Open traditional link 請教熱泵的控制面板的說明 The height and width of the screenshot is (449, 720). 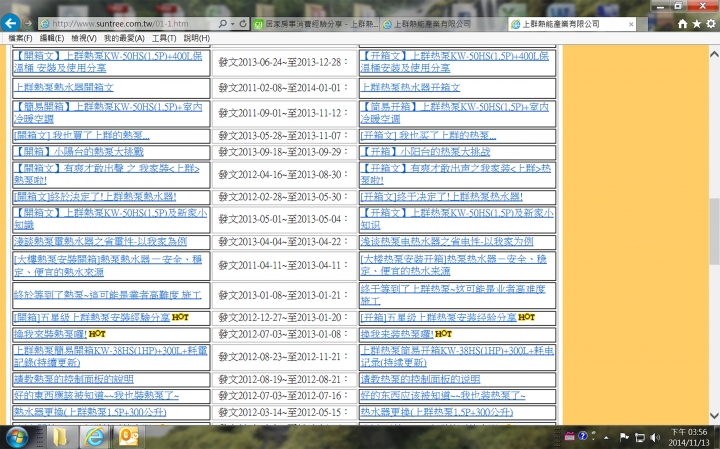coord(73,379)
